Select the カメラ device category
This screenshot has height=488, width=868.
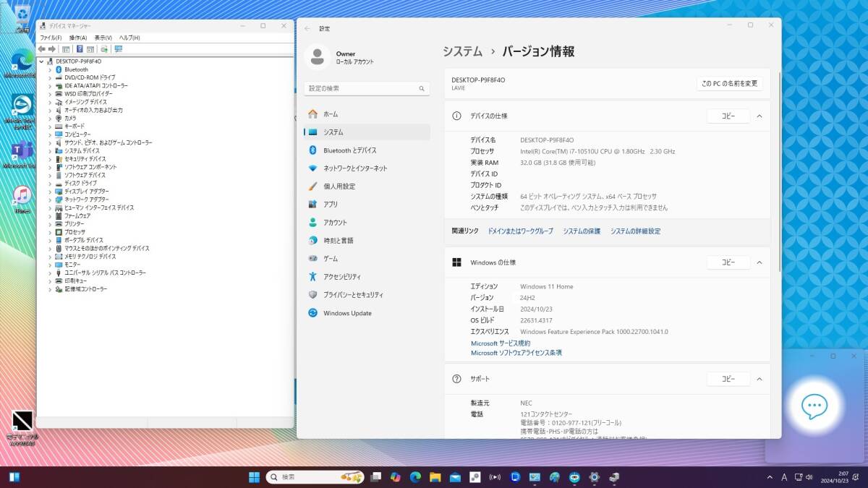point(70,118)
